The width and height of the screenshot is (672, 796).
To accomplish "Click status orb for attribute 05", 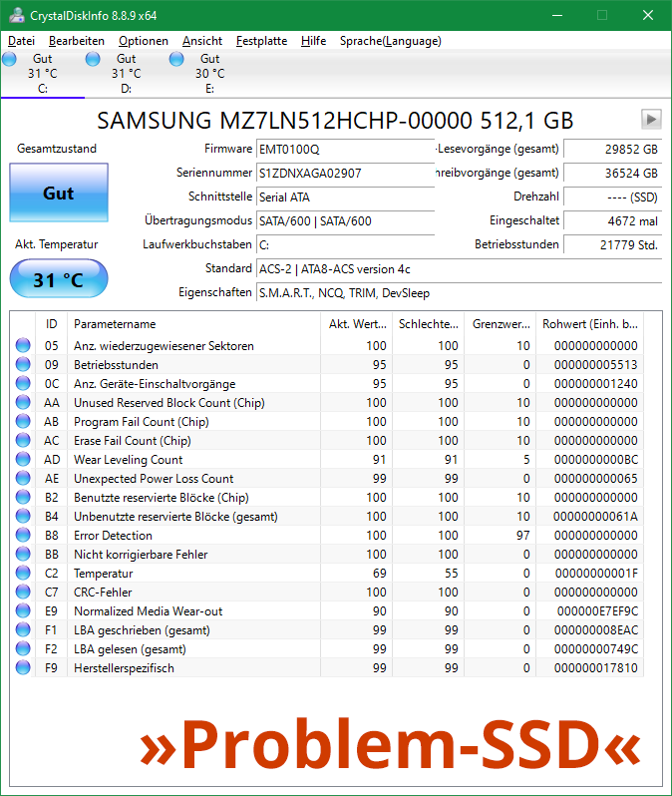I will pyautogui.click(x=23, y=345).
